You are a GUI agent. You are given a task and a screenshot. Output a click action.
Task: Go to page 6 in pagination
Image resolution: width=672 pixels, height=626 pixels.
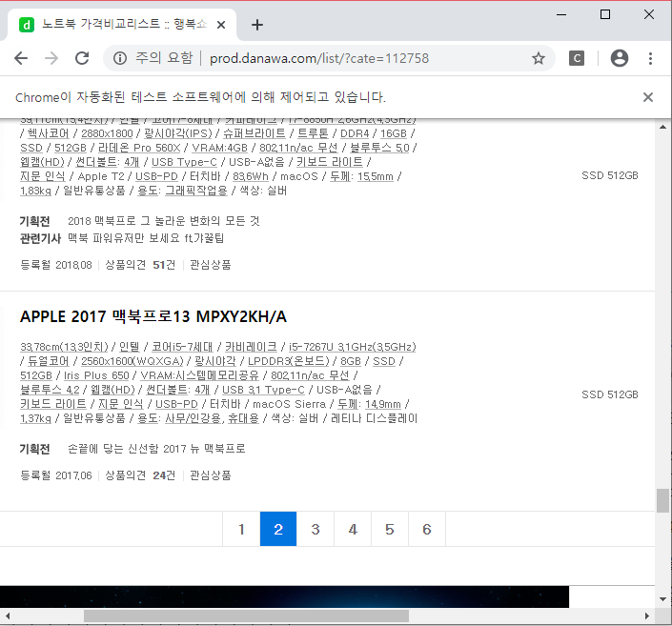427,529
